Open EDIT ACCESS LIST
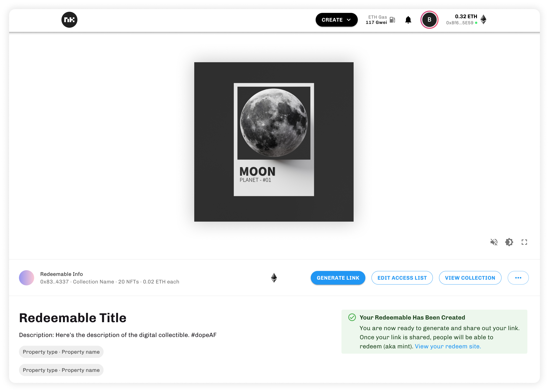 (402, 278)
